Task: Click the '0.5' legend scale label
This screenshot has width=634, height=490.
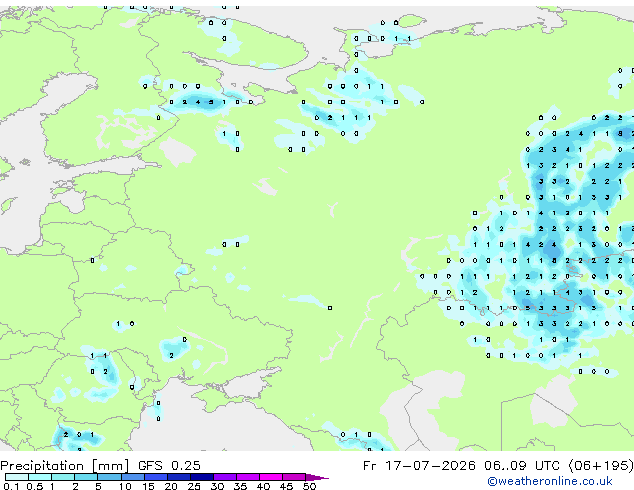Action: (x=35, y=486)
